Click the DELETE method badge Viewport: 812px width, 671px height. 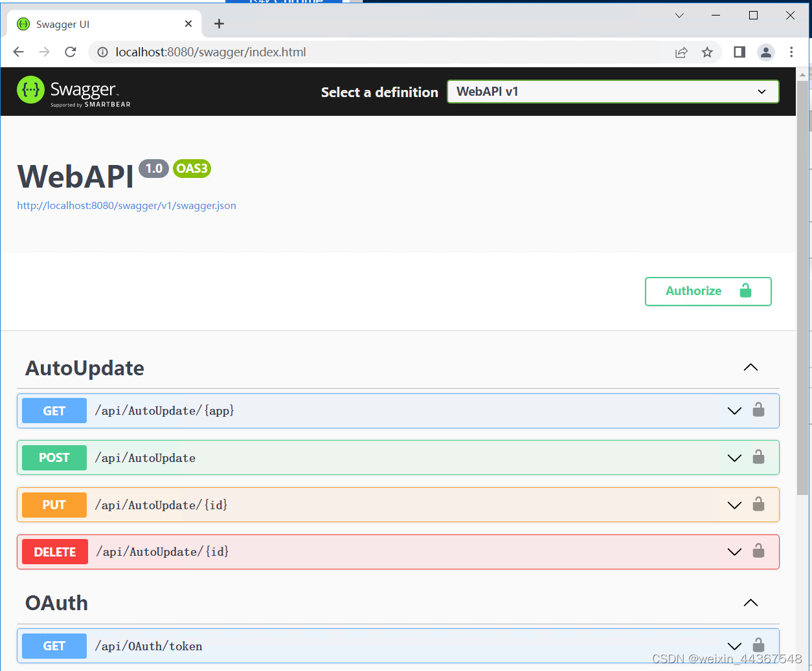55,552
